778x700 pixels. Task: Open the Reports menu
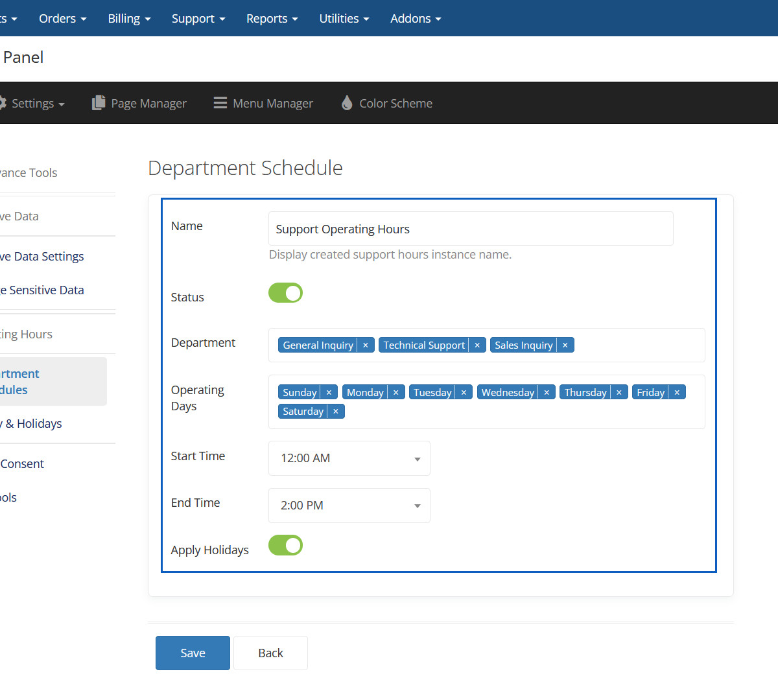pyautogui.click(x=272, y=18)
